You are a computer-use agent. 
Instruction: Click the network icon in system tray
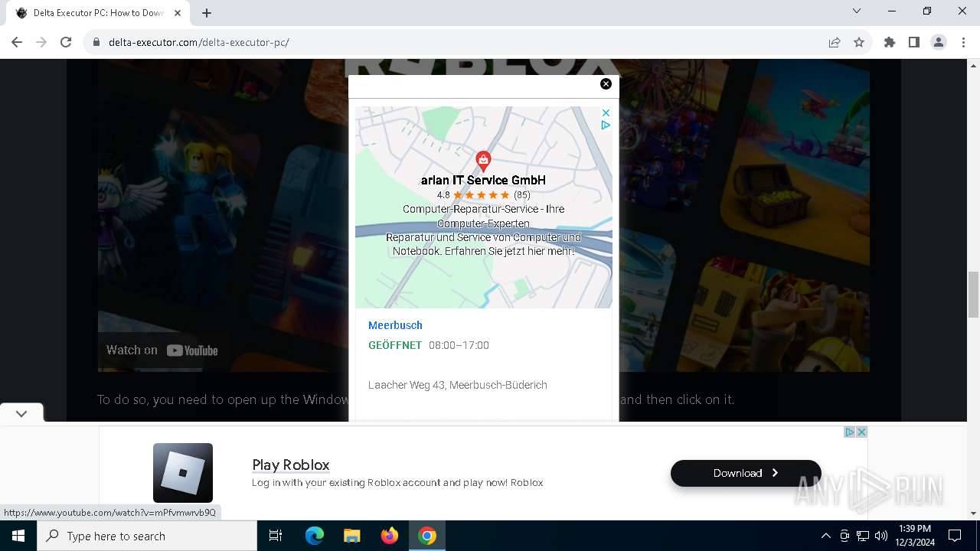pos(863,536)
